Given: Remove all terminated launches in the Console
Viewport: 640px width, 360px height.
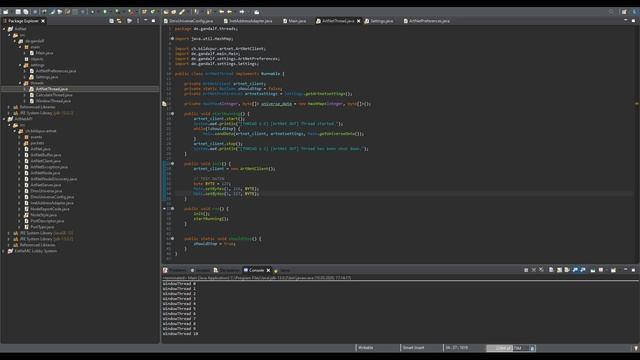Looking at the screenshot, I should pos(541,270).
